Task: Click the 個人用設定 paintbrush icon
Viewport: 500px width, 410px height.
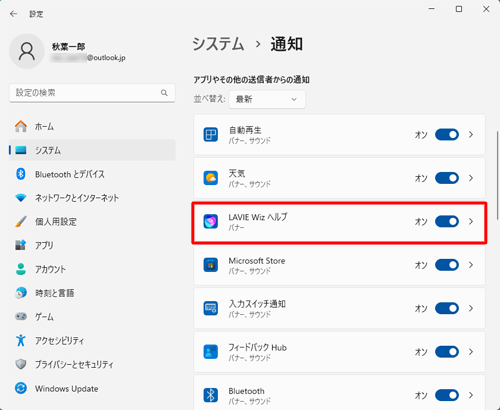Action: (x=21, y=222)
